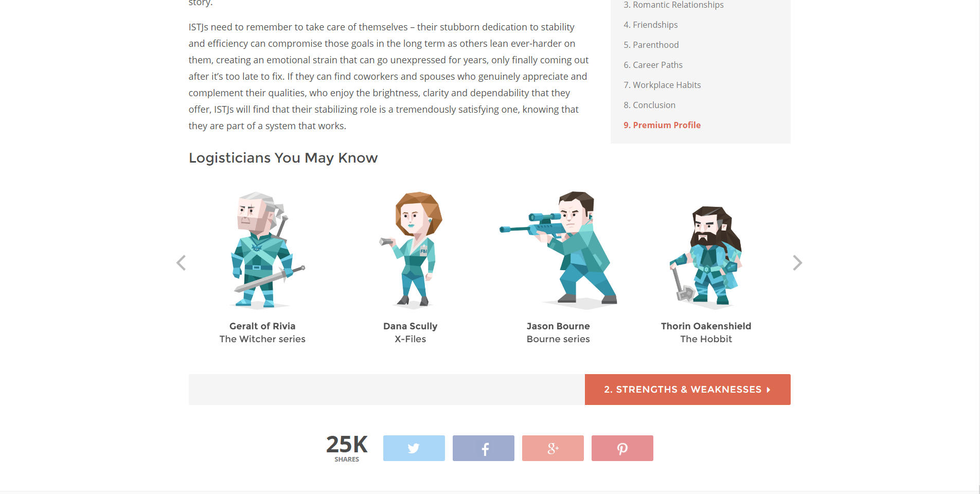Open Workplace Habits section in sidebar
Screen dimensions: 980x494
[x=662, y=85]
